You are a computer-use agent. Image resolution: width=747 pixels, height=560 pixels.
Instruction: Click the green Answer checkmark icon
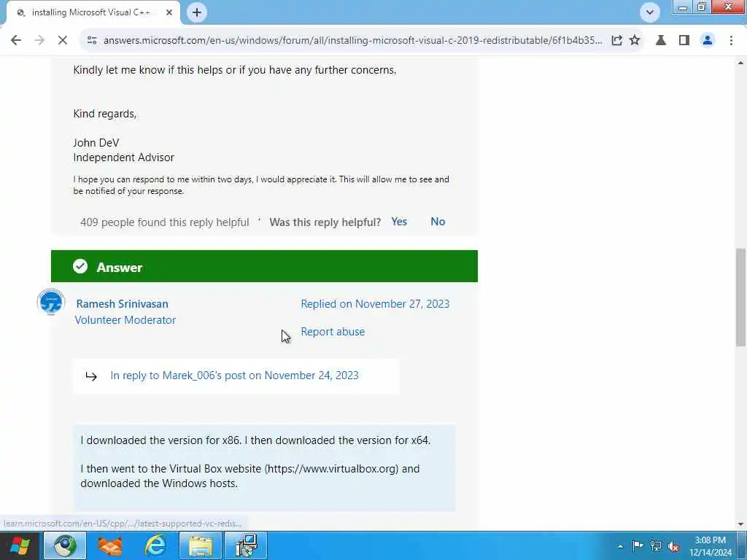pyautogui.click(x=80, y=266)
